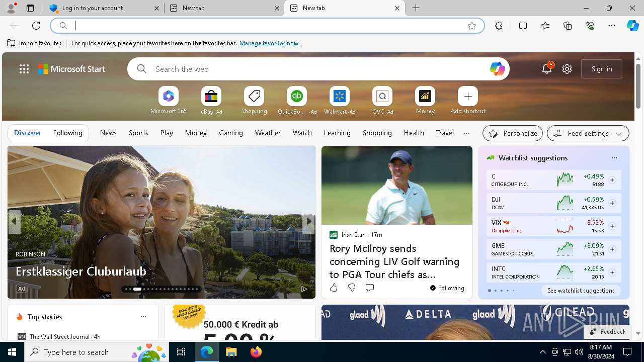Like the Rory McIlroy story
This screenshot has width=644, height=362.
[x=334, y=288]
